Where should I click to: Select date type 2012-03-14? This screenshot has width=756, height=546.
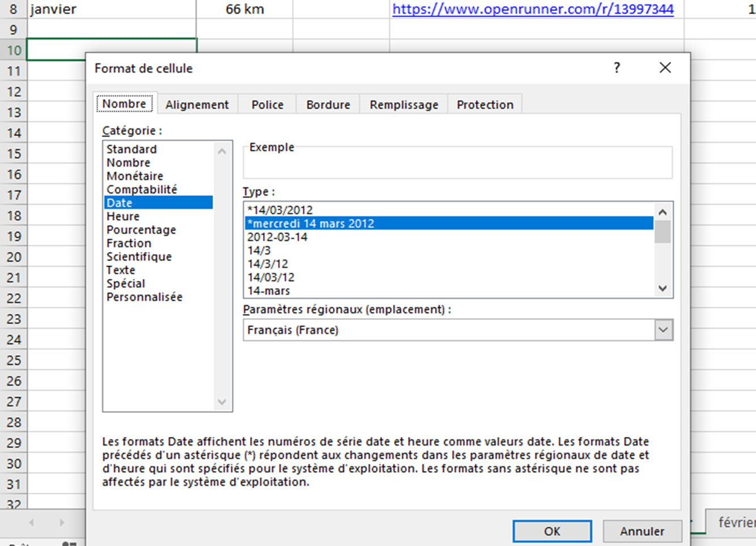pos(277,237)
